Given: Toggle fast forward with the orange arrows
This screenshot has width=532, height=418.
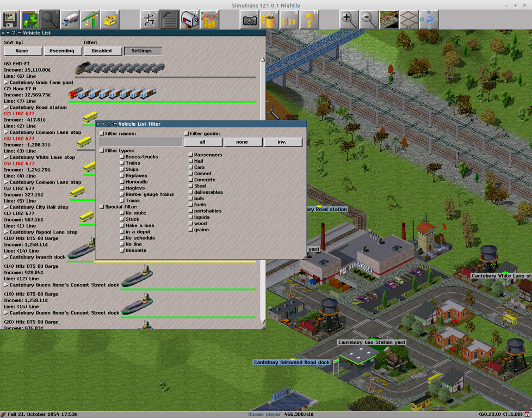Looking at the screenshot, I should click(289, 20).
